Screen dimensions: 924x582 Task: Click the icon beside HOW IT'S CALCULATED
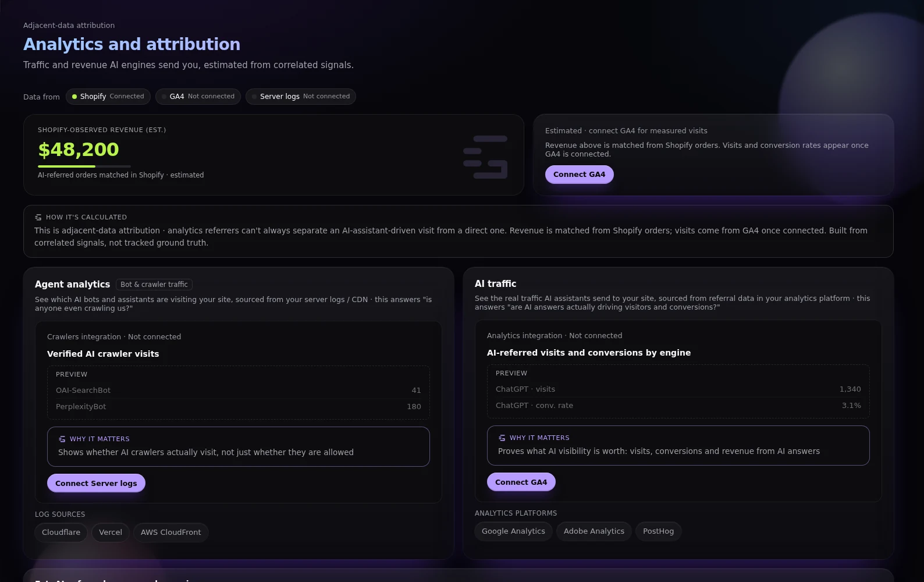click(38, 217)
